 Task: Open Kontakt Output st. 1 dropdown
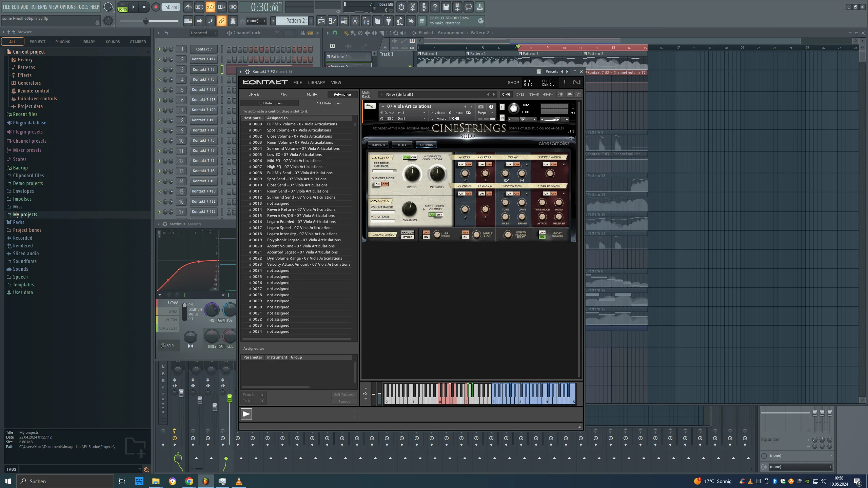[403, 113]
